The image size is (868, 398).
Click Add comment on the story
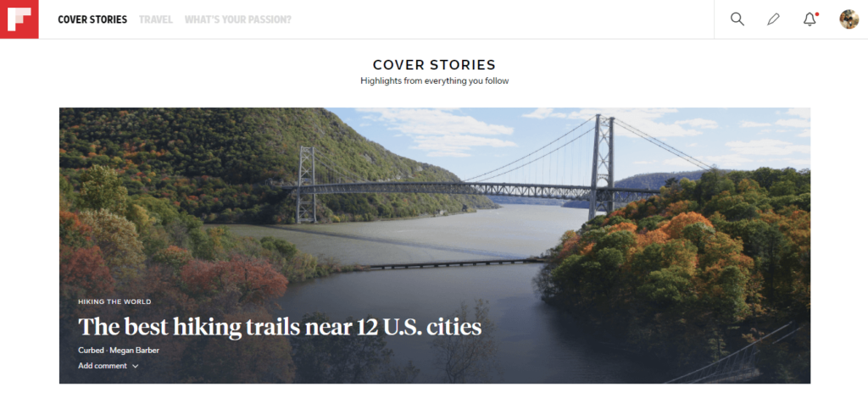tap(103, 366)
